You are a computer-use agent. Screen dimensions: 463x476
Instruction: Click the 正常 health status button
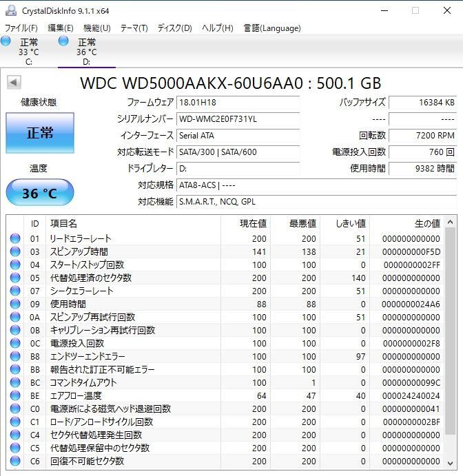click(40, 133)
